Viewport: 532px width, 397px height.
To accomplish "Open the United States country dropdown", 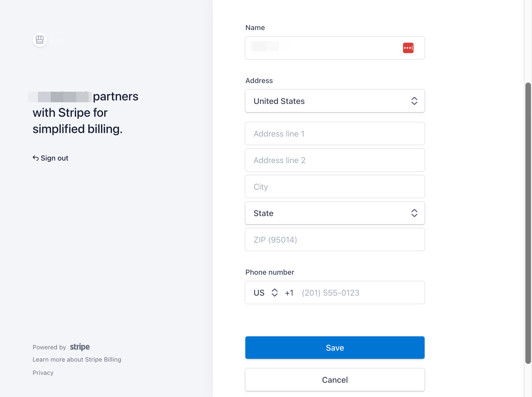I will [x=335, y=101].
